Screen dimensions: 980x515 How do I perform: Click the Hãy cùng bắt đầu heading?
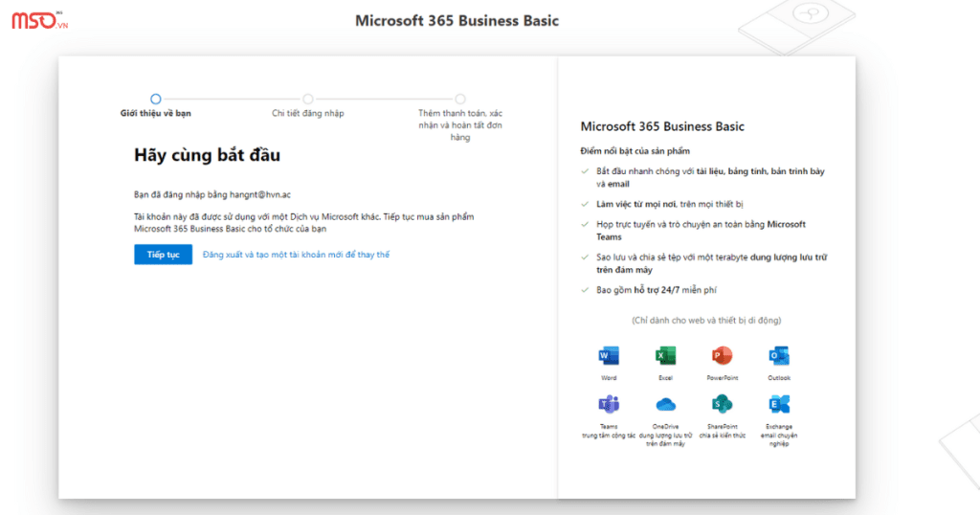coord(207,155)
